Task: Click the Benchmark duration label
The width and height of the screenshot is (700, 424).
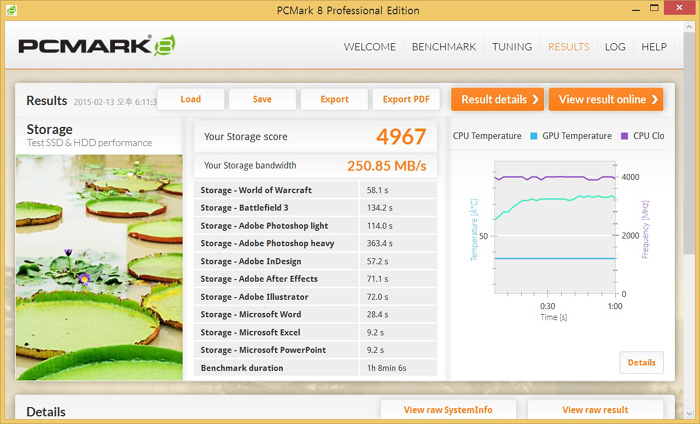Action: (x=242, y=368)
